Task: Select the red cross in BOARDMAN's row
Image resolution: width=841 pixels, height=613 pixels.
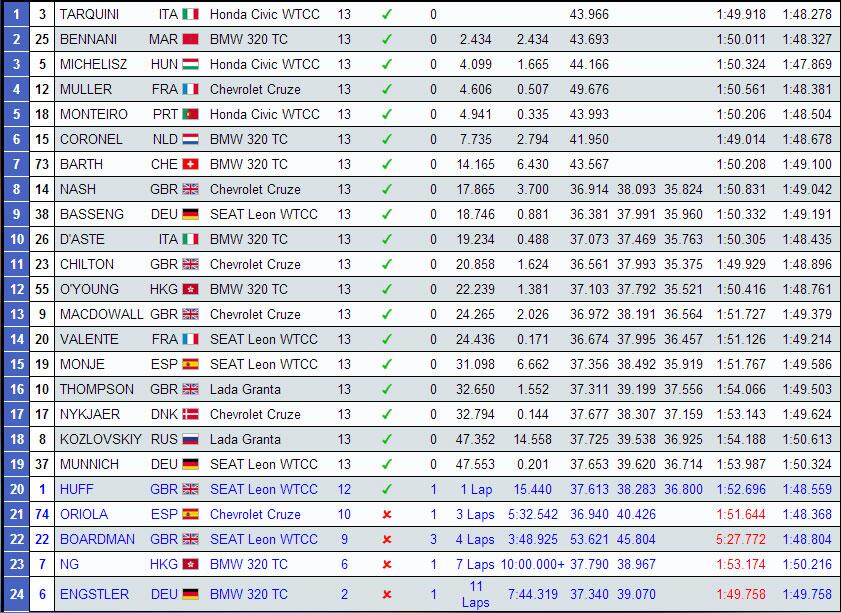Action: [x=387, y=540]
